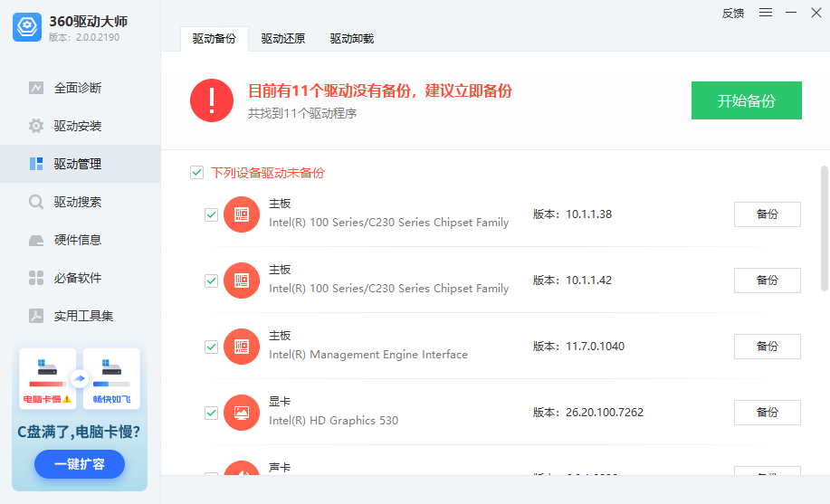830x504 pixels.
Task: Click the red exclamation warning icon
Action: (x=212, y=100)
